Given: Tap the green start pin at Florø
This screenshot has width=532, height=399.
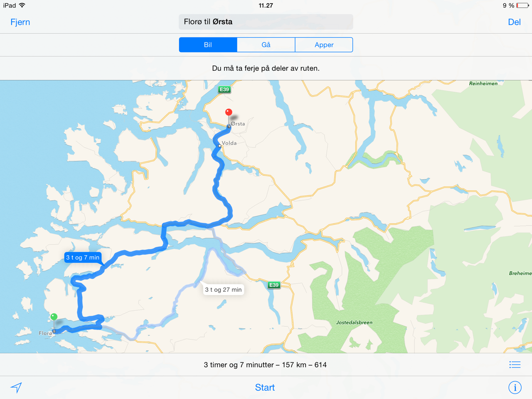Looking at the screenshot, I should (x=54, y=317).
